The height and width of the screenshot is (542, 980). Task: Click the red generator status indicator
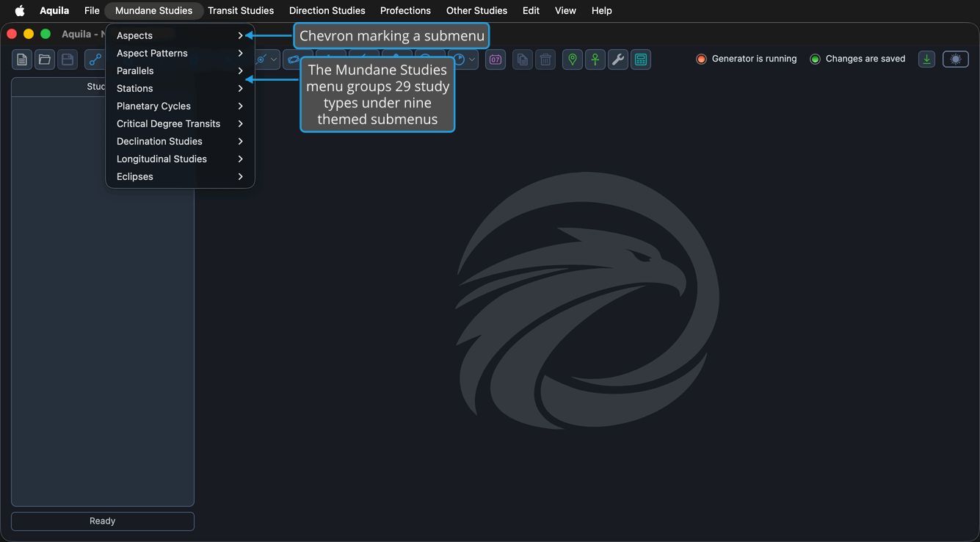pos(701,59)
